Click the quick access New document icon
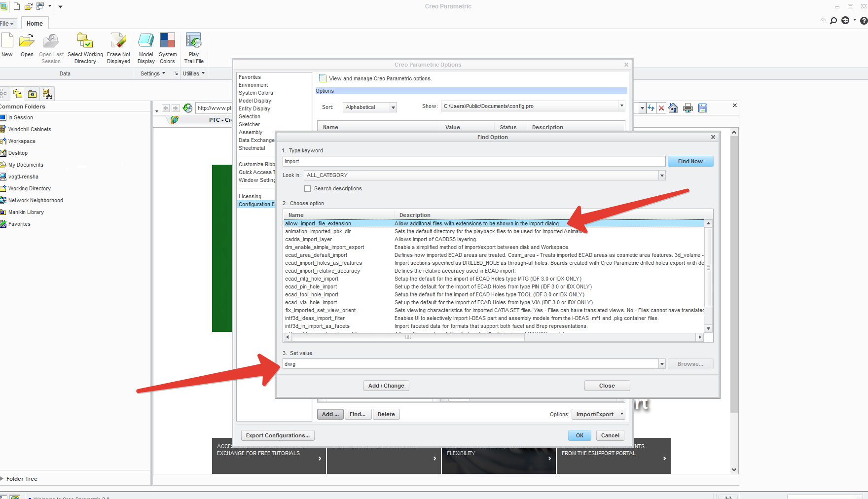Viewport: 868px width, 499px height. 17,6
